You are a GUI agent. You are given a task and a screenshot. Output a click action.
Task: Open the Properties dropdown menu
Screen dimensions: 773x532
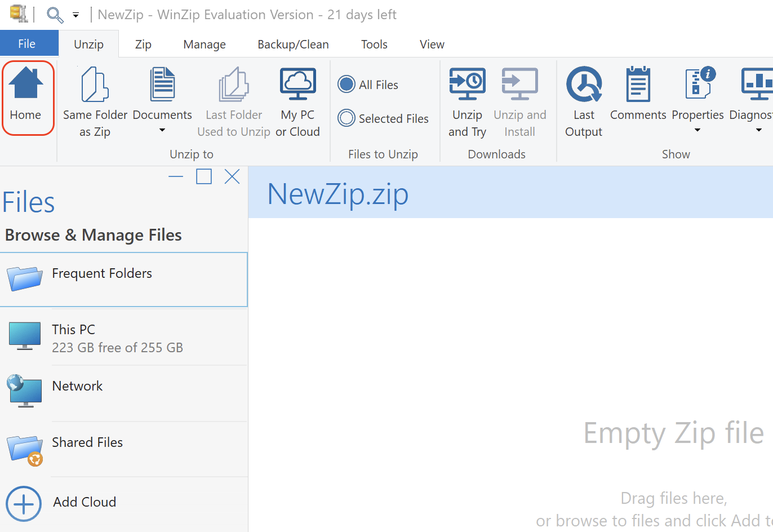[698, 130]
